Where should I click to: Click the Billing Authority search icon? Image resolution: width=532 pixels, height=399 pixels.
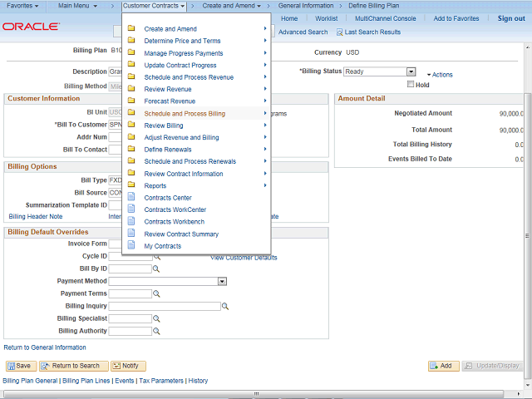click(156, 332)
